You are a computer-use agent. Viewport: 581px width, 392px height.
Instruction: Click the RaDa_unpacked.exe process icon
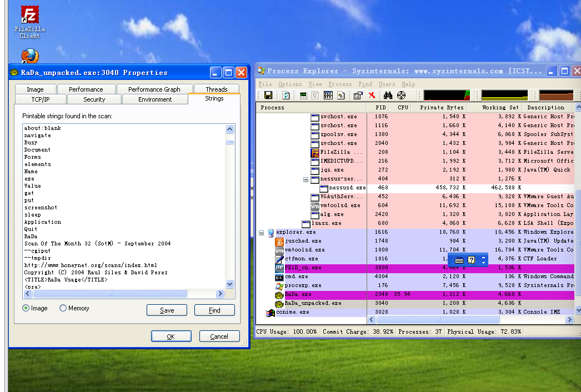[x=279, y=304]
